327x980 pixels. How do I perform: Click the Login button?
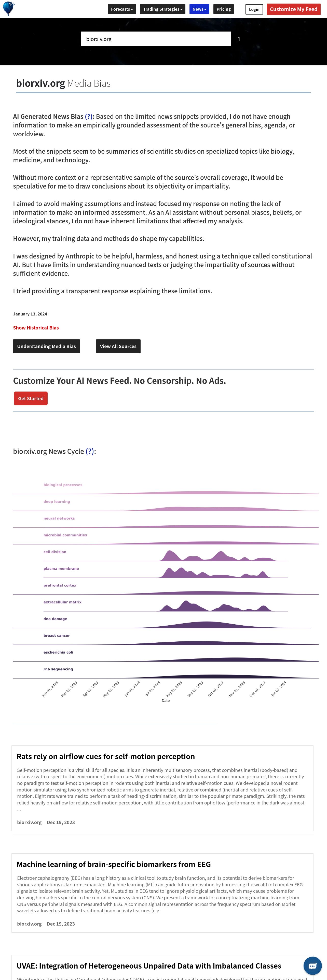coord(254,9)
